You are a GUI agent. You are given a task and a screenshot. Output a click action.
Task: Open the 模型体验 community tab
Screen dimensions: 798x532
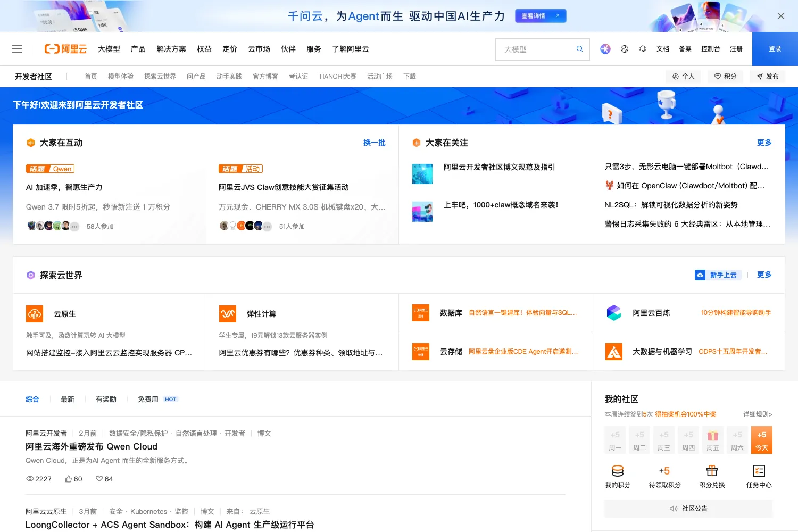(121, 77)
